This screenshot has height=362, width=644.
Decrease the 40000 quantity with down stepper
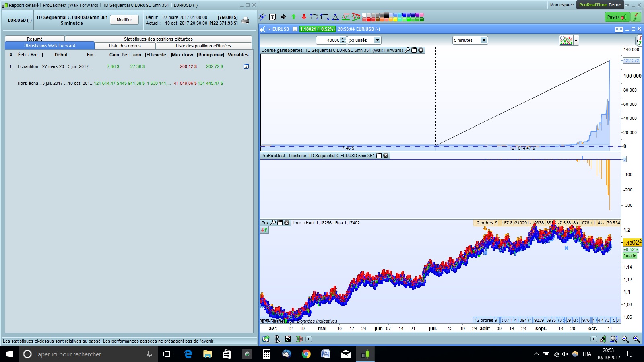[x=343, y=42]
